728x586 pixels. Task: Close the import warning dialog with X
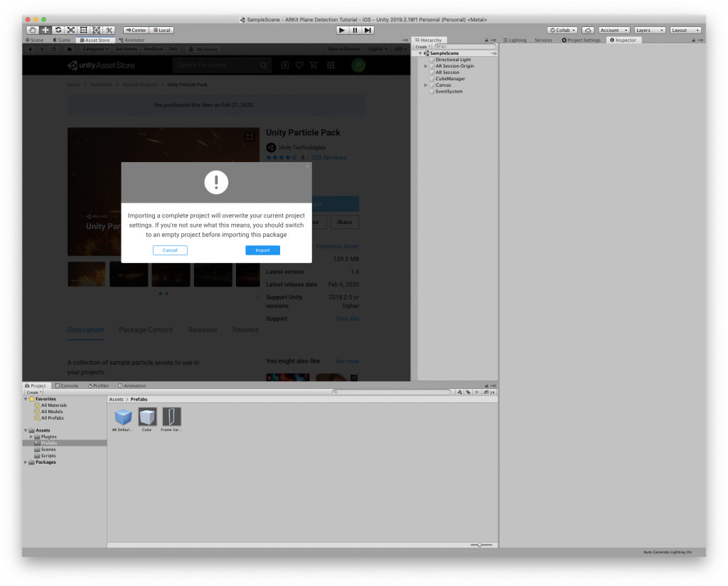[x=307, y=166]
